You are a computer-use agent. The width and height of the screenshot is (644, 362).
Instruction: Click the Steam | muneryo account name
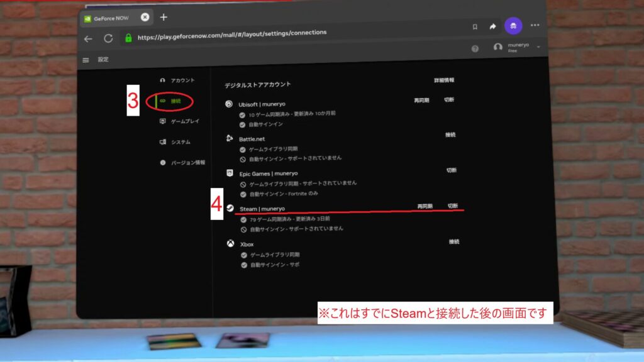(x=262, y=209)
